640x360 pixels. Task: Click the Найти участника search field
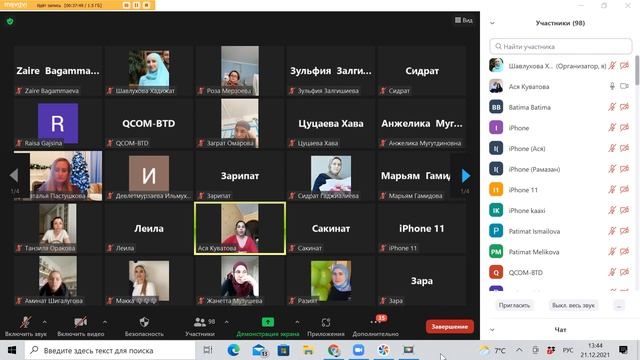(560, 47)
